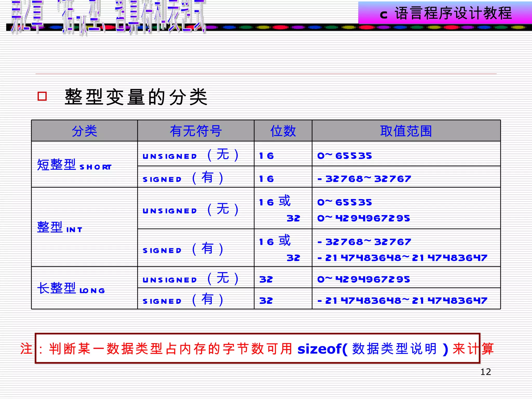Click the table header 有无符号

(x=196, y=131)
